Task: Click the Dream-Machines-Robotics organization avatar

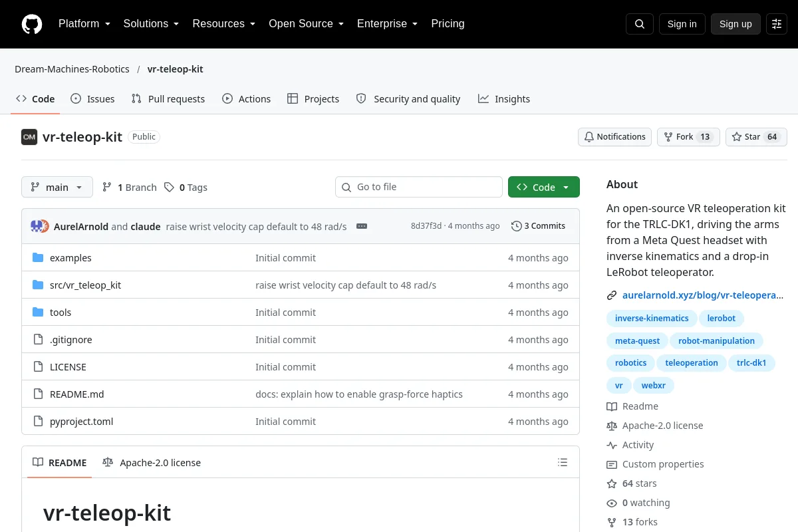Action: click(29, 137)
